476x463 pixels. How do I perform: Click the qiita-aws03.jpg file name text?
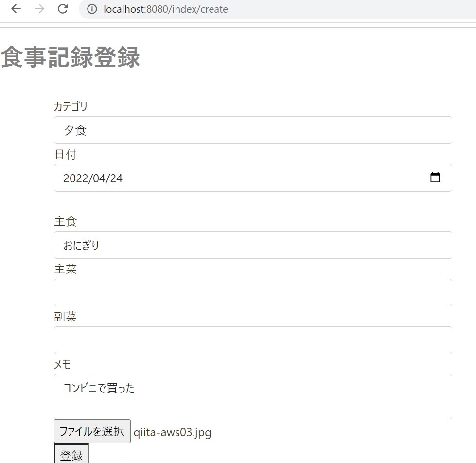173,432
